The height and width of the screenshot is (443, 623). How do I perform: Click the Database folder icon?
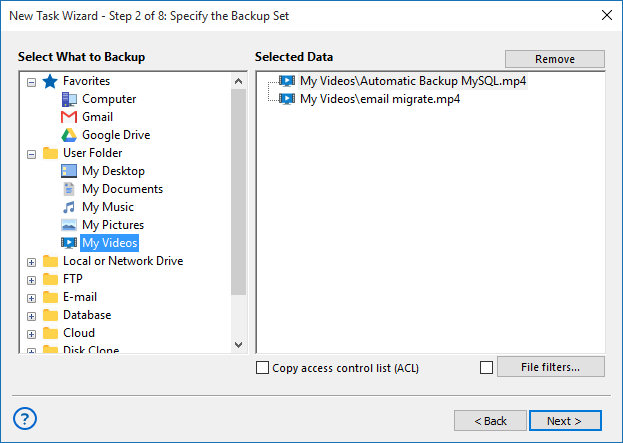point(50,315)
